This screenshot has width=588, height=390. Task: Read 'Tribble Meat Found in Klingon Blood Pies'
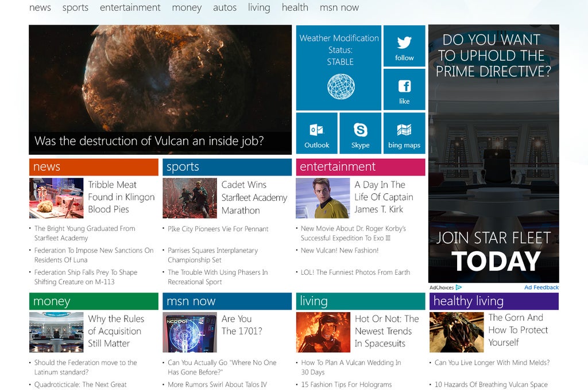tap(121, 197)
